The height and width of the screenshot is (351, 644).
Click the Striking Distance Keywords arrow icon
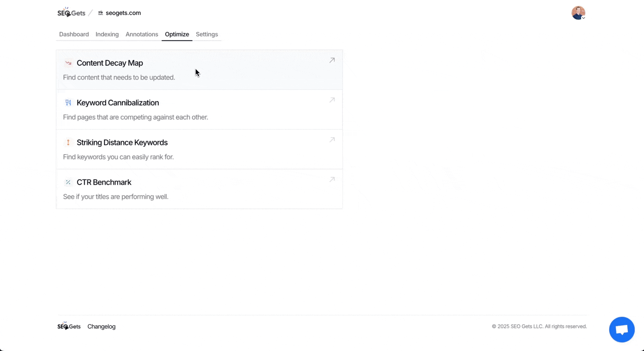tap(68, 142)
